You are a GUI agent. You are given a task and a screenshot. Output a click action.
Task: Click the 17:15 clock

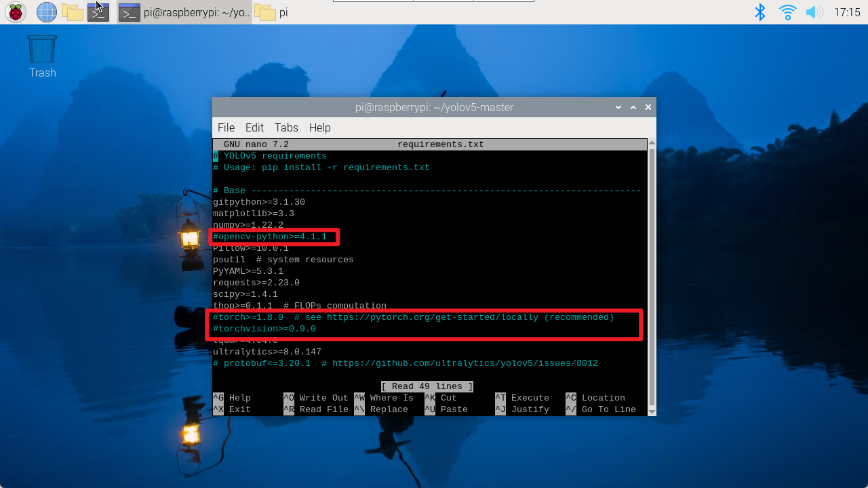pos(847,12)
